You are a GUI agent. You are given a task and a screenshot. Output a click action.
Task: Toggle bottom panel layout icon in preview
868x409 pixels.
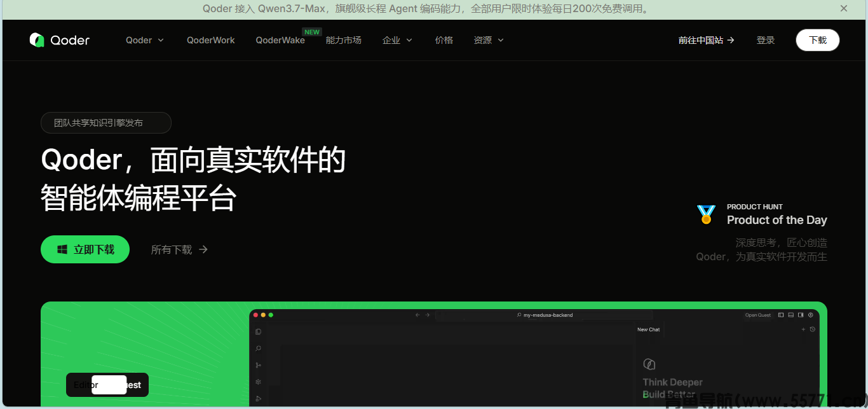(791, 315)
